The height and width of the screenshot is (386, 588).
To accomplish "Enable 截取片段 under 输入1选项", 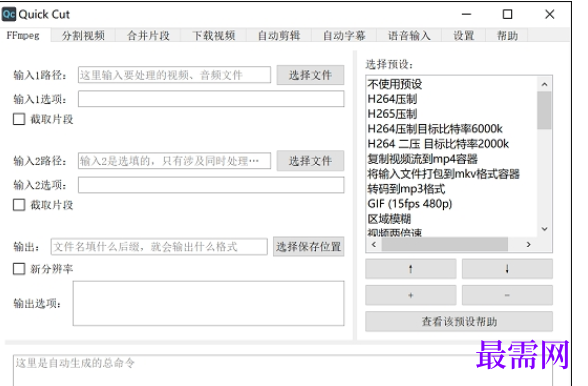I will 19,119.
